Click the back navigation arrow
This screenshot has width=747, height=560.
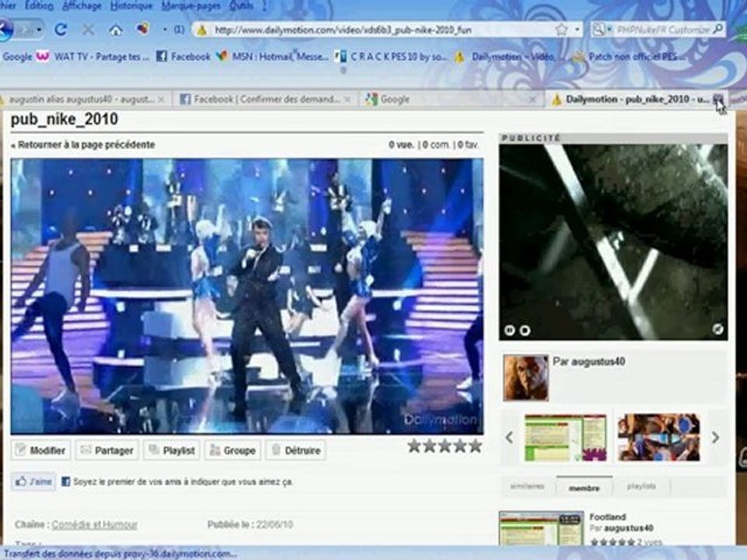point(5,30)
